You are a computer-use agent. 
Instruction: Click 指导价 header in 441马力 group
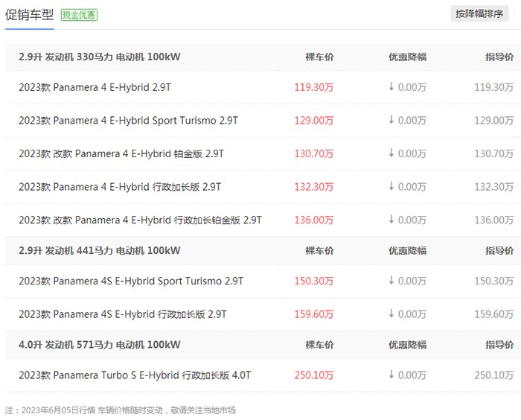click(499, 251)
